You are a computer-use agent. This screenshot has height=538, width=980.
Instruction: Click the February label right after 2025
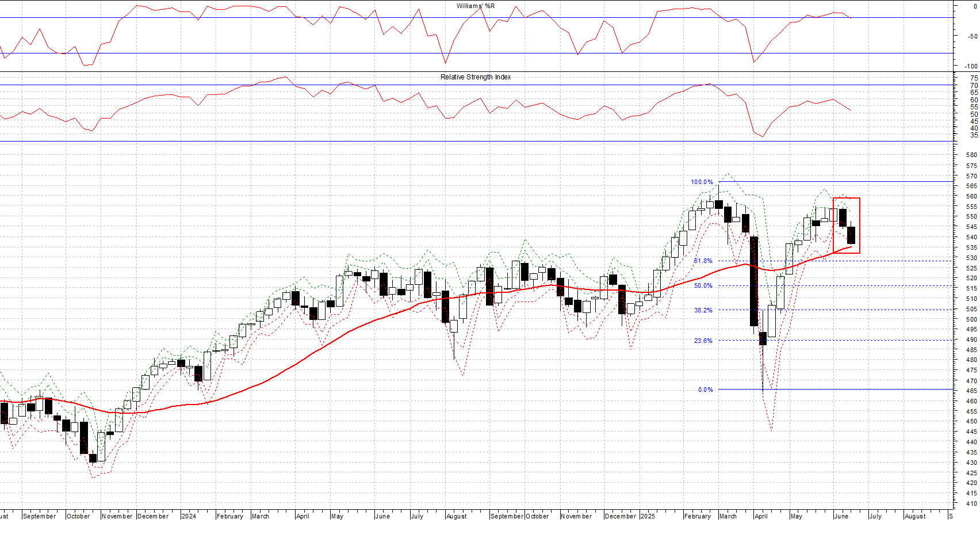[698, 516]
